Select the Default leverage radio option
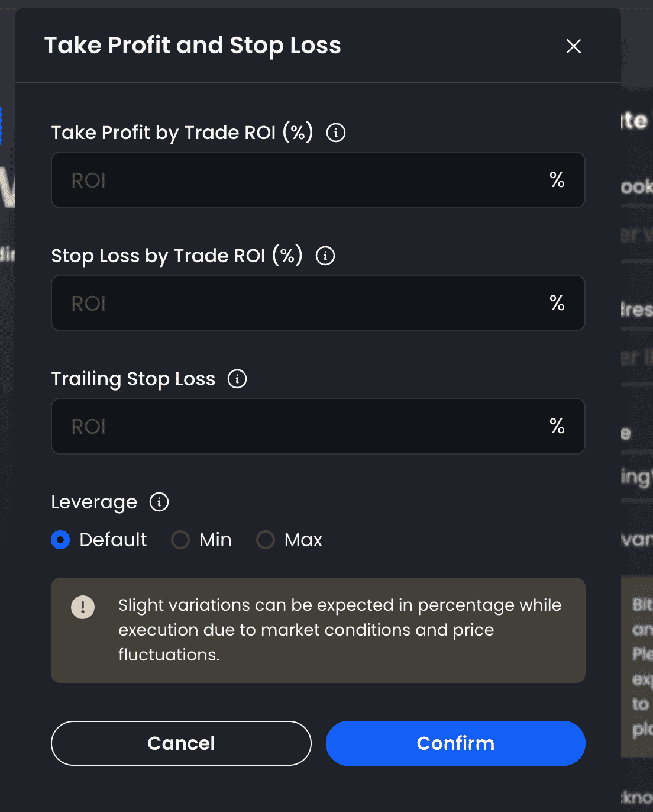Image resolution: width=653 pixels, height=812 pixels. [x=60, y=540]
